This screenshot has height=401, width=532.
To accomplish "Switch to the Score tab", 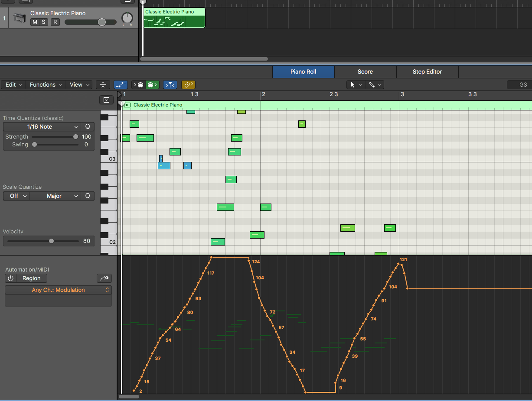I will 365,71.
